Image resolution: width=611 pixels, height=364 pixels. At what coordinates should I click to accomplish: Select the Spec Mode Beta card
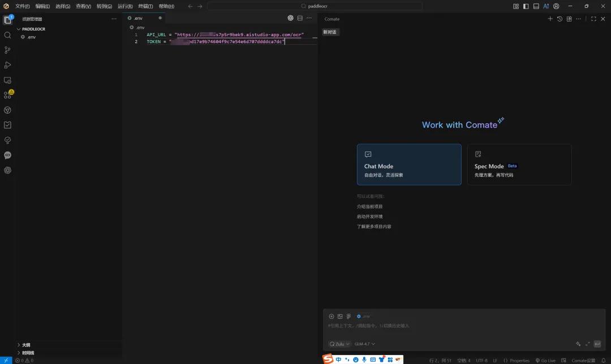click(x=519, y=164)
